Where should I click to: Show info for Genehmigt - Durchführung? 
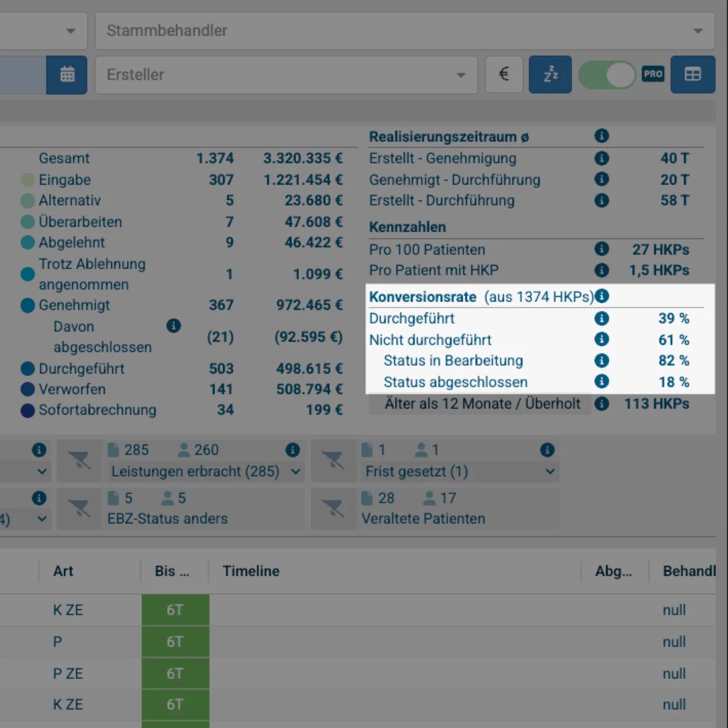(x=602, y=179)
